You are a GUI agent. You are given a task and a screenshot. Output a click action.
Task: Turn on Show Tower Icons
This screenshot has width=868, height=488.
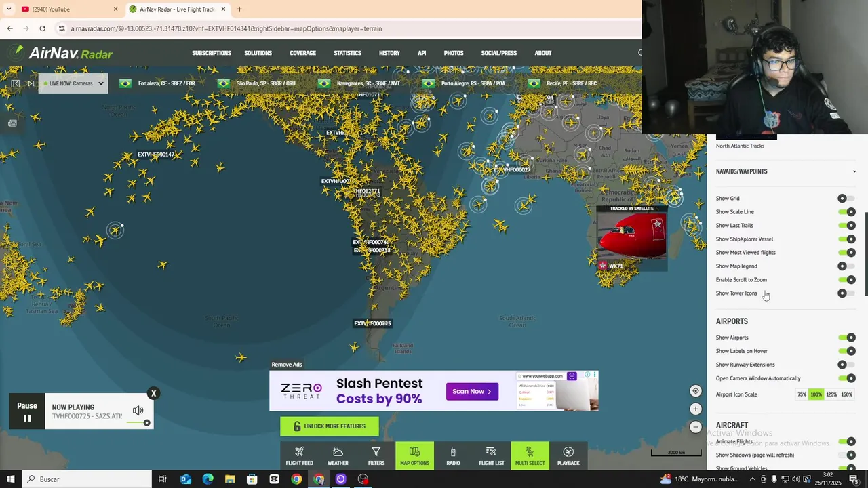point(846,293)
